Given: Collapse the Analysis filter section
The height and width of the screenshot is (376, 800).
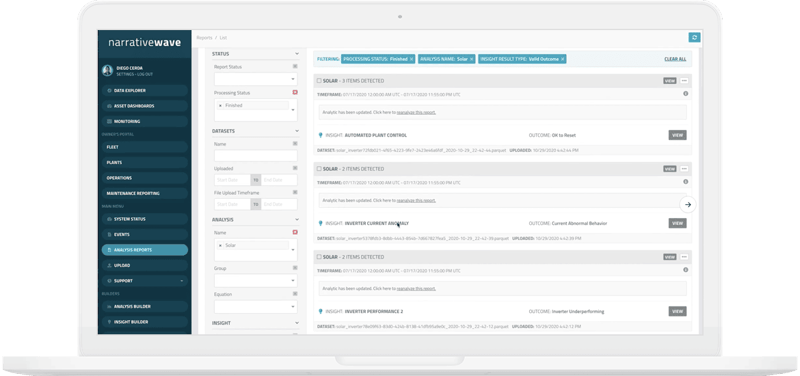Looking at the screenshot, I should coord(297,220).
